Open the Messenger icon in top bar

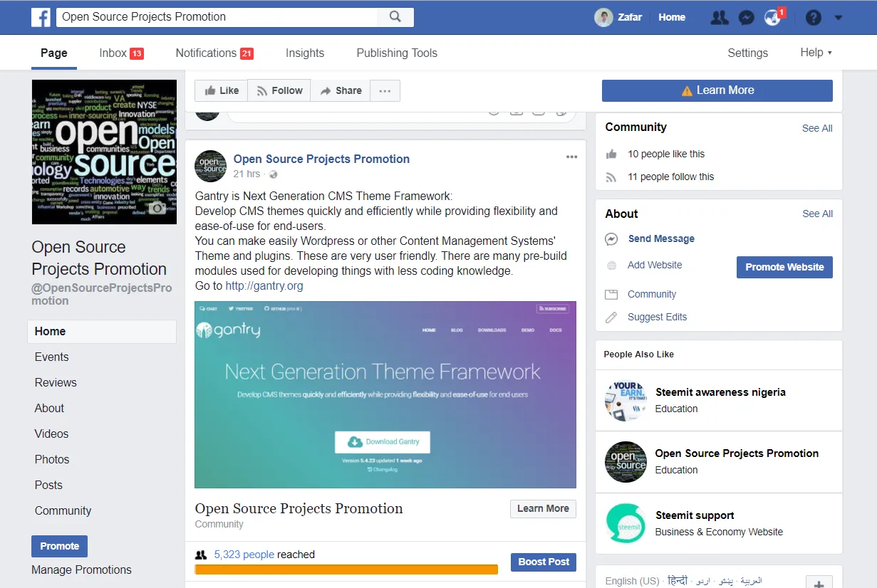tap(746, 18)
